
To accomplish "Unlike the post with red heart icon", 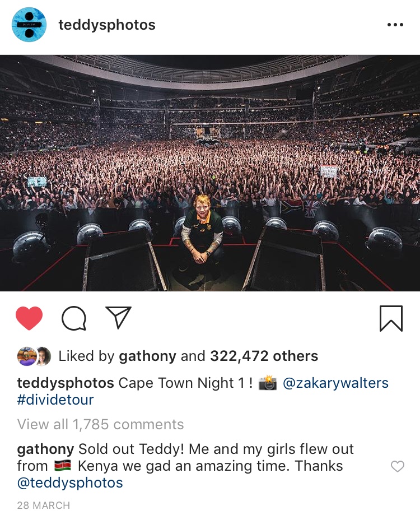I will (29, 318).
